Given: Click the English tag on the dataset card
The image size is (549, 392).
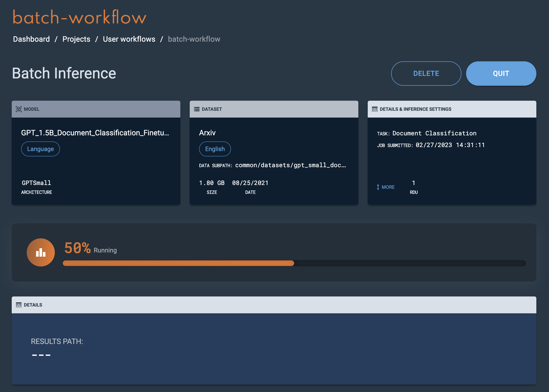Looking at the screenshot, I should (x=215, y=149).
